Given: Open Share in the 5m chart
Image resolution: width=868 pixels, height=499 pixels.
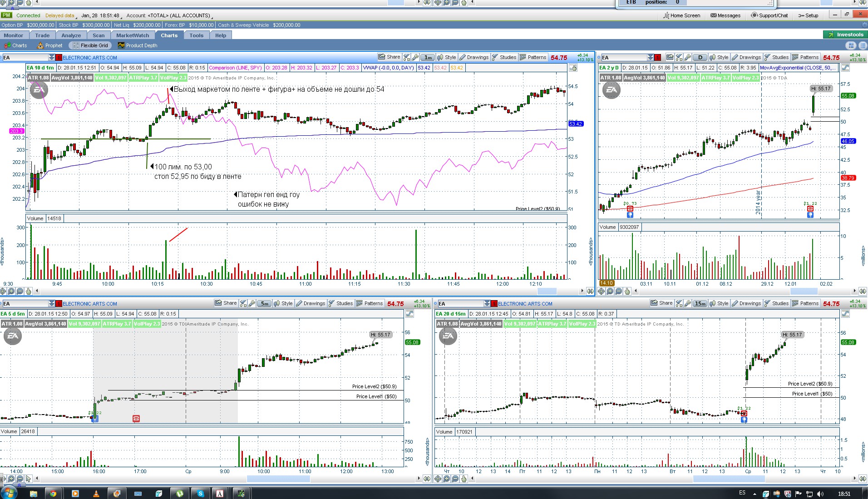Looking at the screenshot, I should 226,303.
